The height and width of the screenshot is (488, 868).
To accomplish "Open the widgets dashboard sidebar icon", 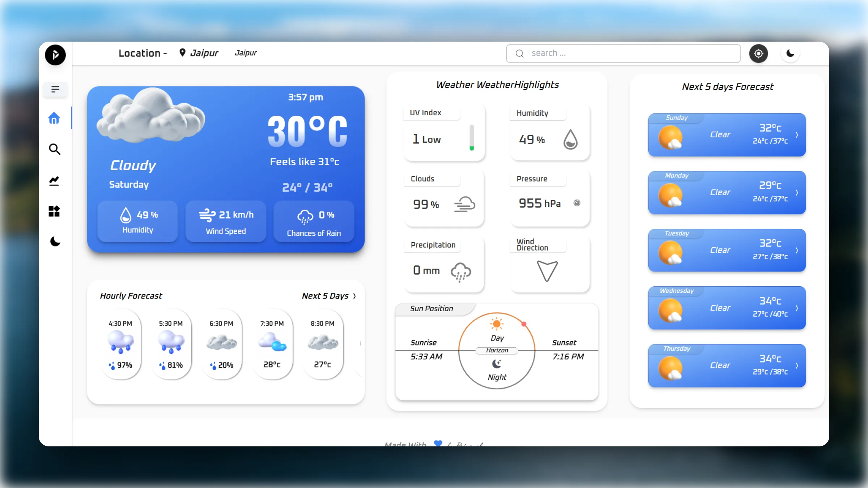I will (x=54, y=211).
